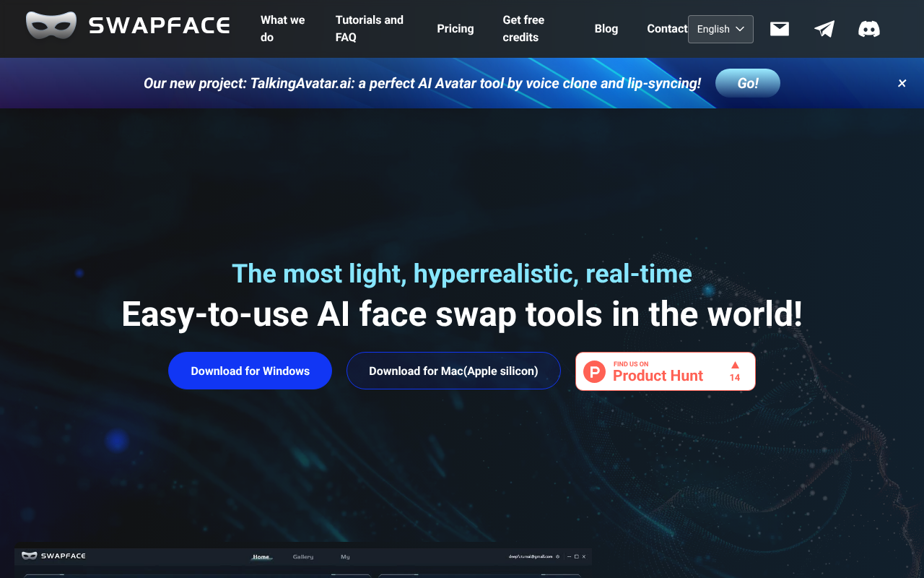Click the Product Hunt upvote arrow

[735, 366]
